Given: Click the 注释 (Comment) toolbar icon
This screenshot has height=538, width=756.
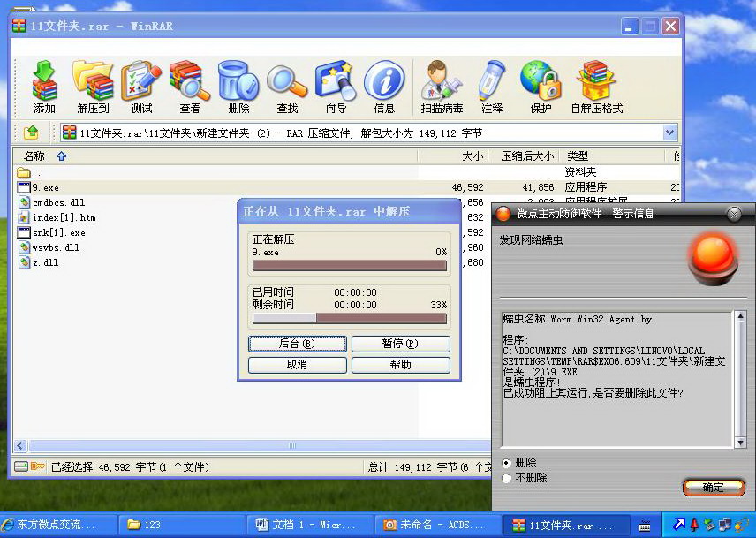Looking at the screenshot, I should point(492,87).
